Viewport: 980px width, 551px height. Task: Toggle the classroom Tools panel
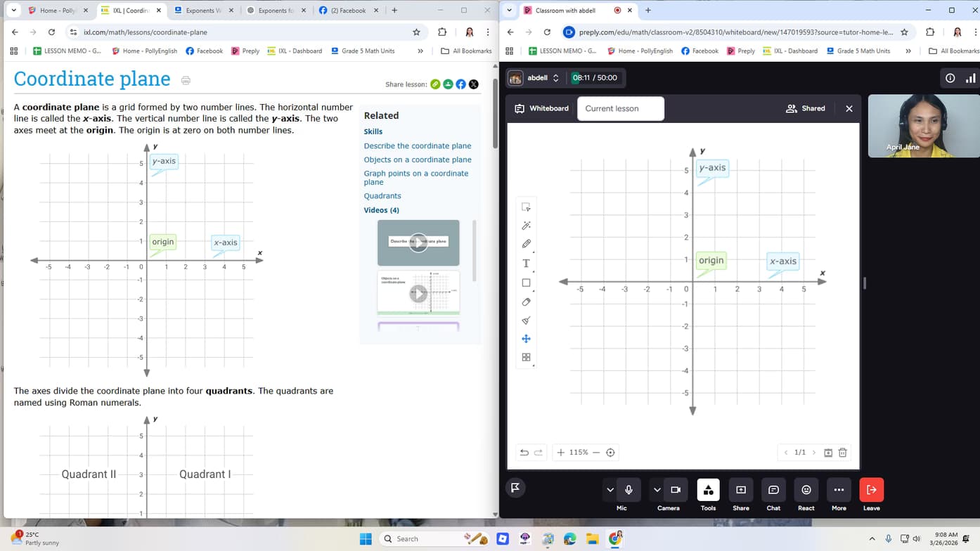coord(708,490)
